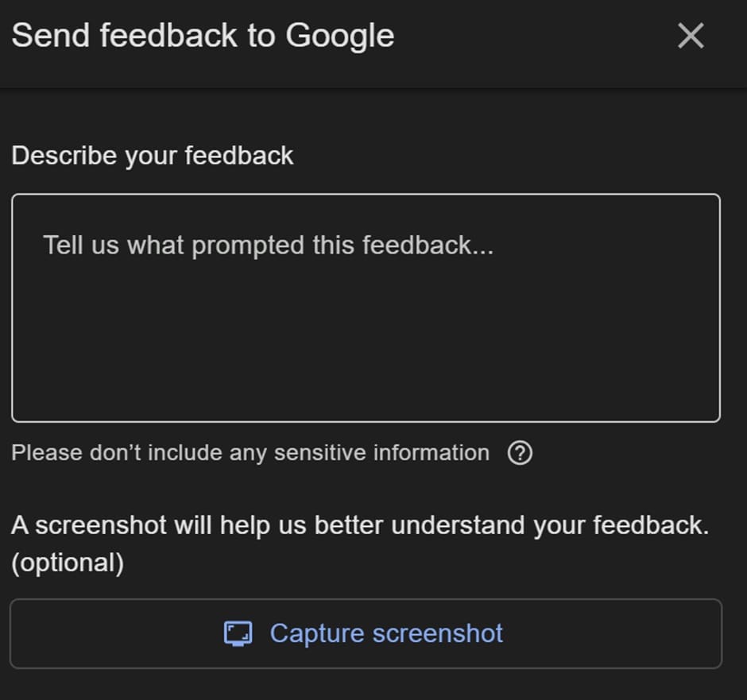Click the word 'screenshot' in the Capture button
Image resolution: width=747 pixels, height=700 pixels.
438,634
